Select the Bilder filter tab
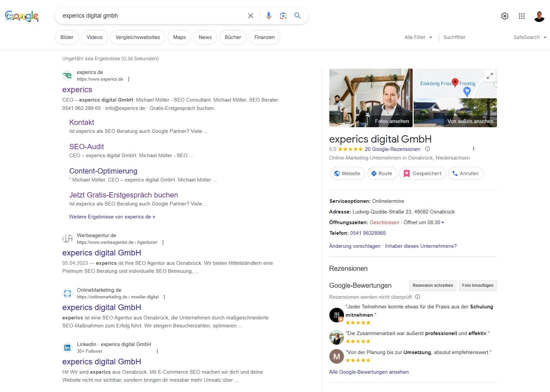 pos(67,37)
